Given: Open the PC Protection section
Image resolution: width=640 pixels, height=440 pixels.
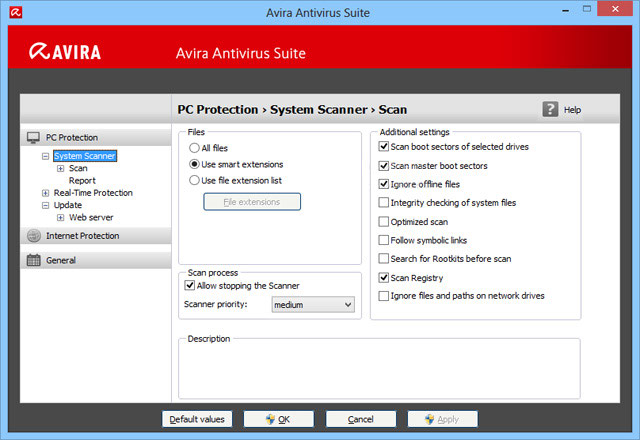Looking at the screenshot, I should coord(96,138).
